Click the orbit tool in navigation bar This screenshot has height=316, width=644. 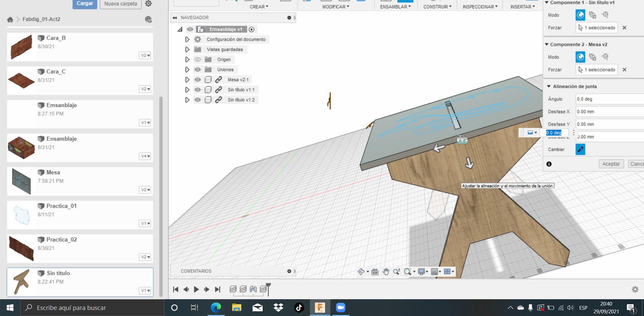pos(361,272)
